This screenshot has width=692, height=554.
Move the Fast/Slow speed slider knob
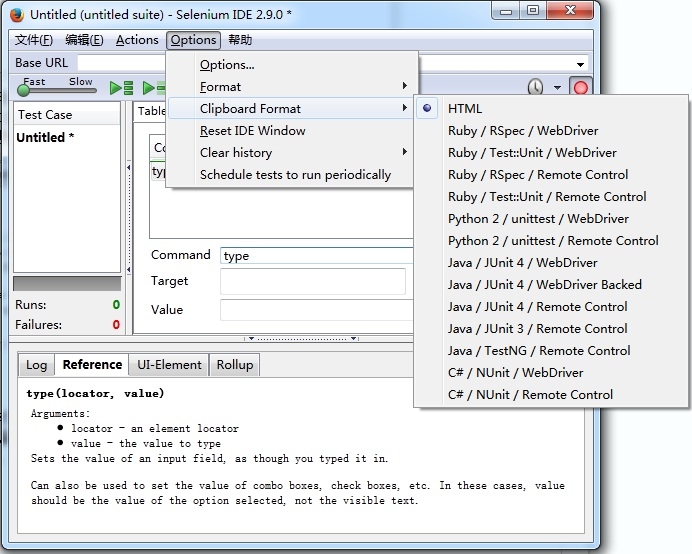[x=23, y=90]
